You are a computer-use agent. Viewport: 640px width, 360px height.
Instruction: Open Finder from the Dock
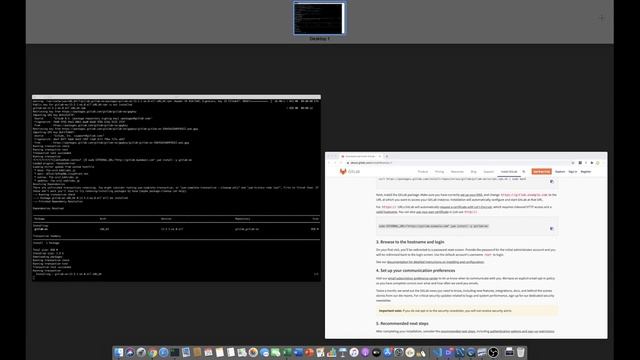118,353
